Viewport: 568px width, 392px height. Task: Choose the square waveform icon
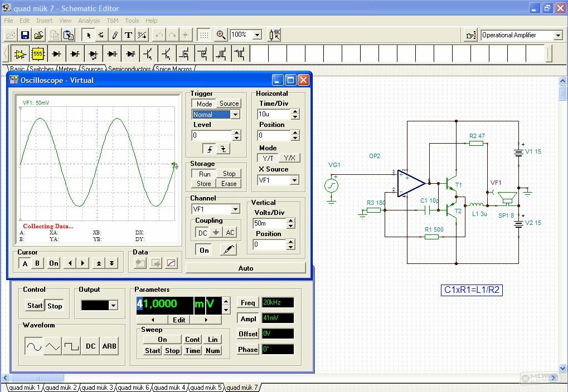coord(71,346)
